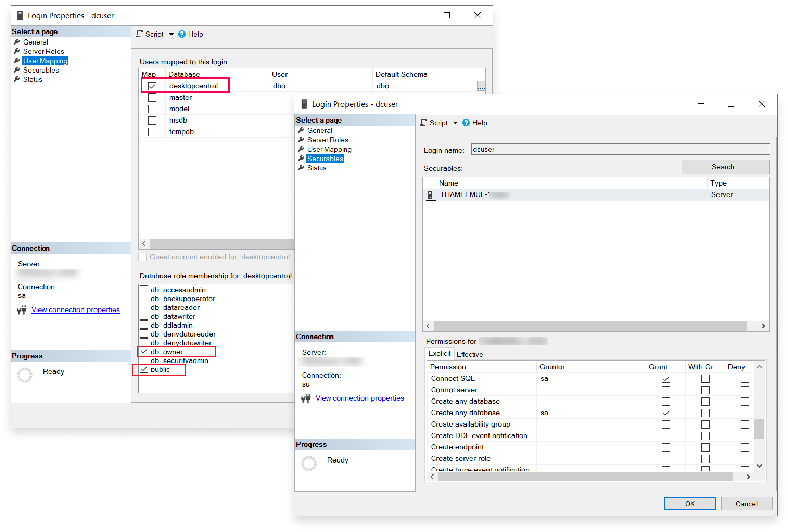Click the Script icon in back window toolbar
Viewport: 788px width, 532px height.
click(x=139, y=34)
